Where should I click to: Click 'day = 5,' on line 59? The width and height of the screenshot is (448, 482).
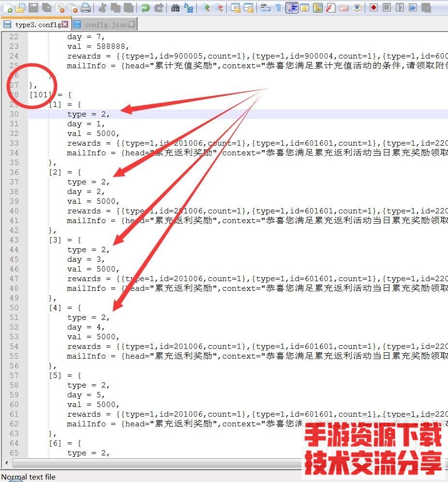coord(86,395)
